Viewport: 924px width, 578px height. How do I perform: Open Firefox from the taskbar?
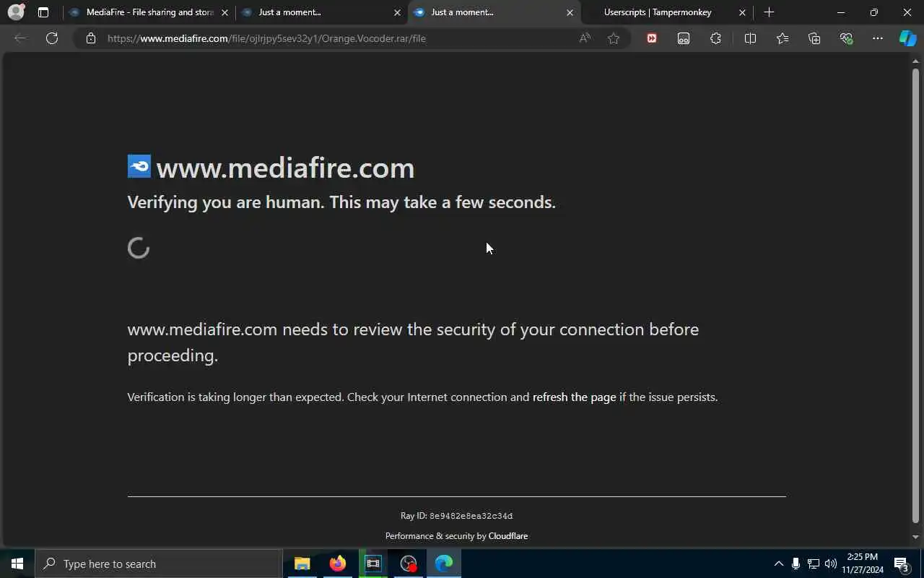[337, 564]
